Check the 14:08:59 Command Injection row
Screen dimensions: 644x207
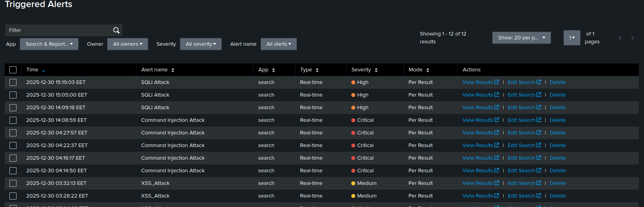tap(13, 120)
